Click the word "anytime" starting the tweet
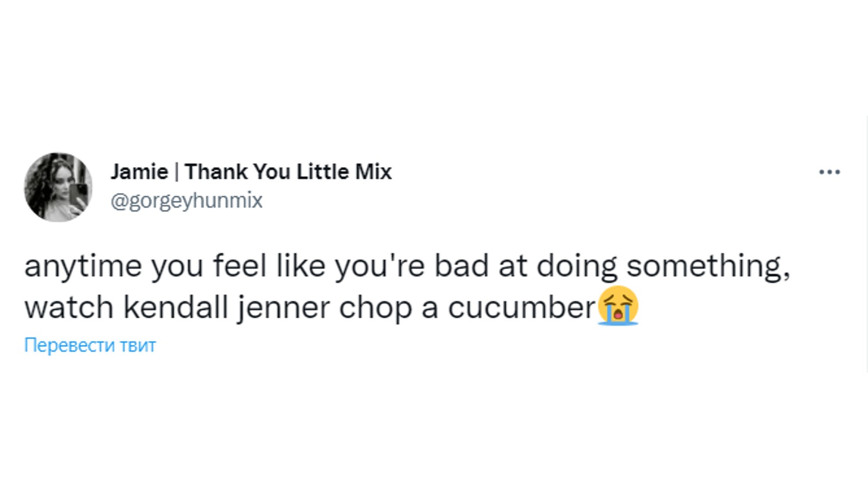This screenshot has height=488, width=868. coord(82,266)
